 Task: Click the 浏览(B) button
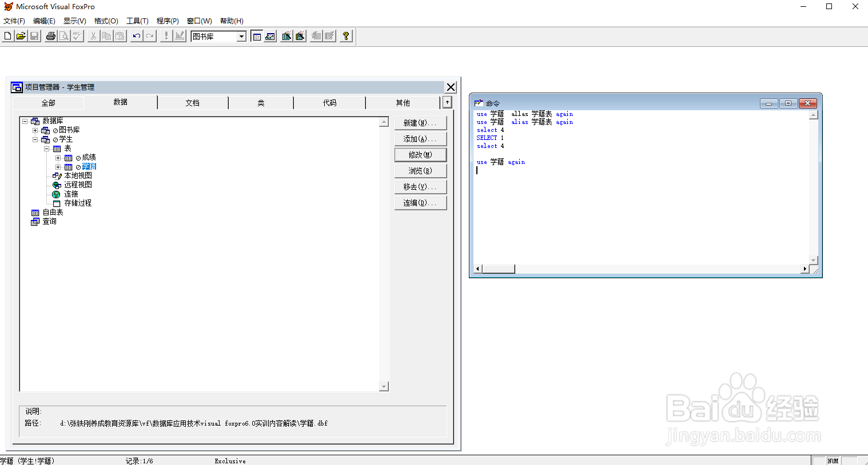pos(420,171)
